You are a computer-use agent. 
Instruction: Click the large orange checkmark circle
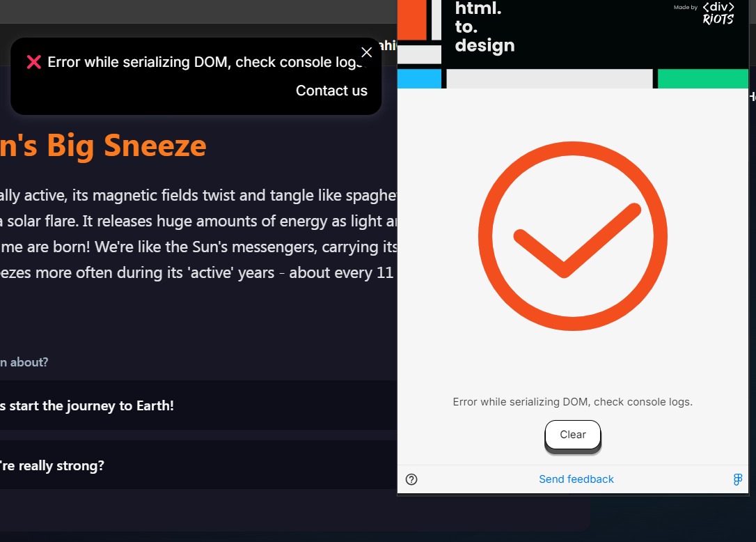click(x=572, y=237)
